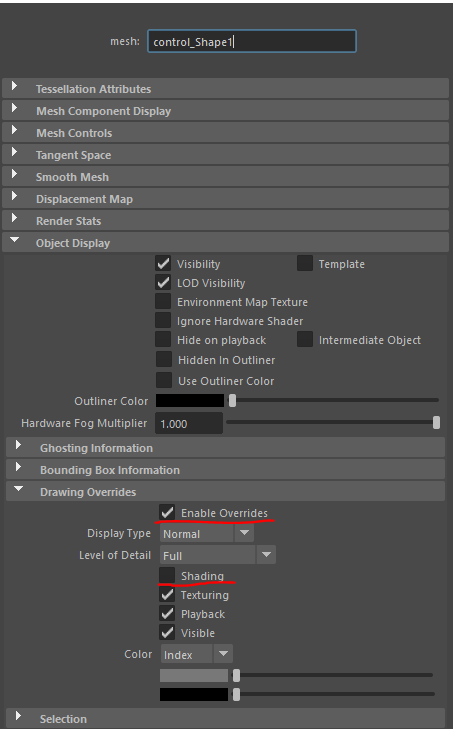
Task: Open the Level of Detail dropdown
Action: 218,555
